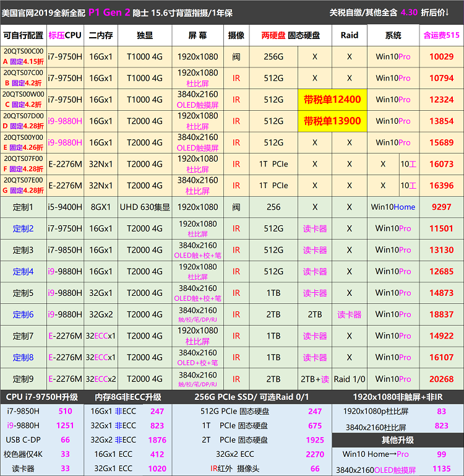Click the "Raid 1/0" cell in the 定制9 row
The width and height of the screenshot is (464, 476).
[349, 379]
